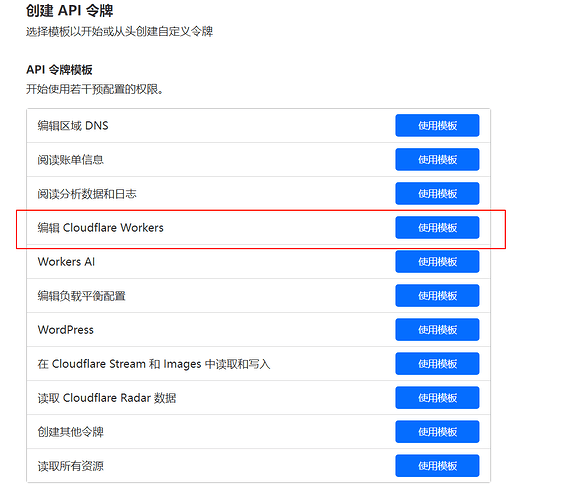Use template for 读取所有资源

(x=437, y=466)
